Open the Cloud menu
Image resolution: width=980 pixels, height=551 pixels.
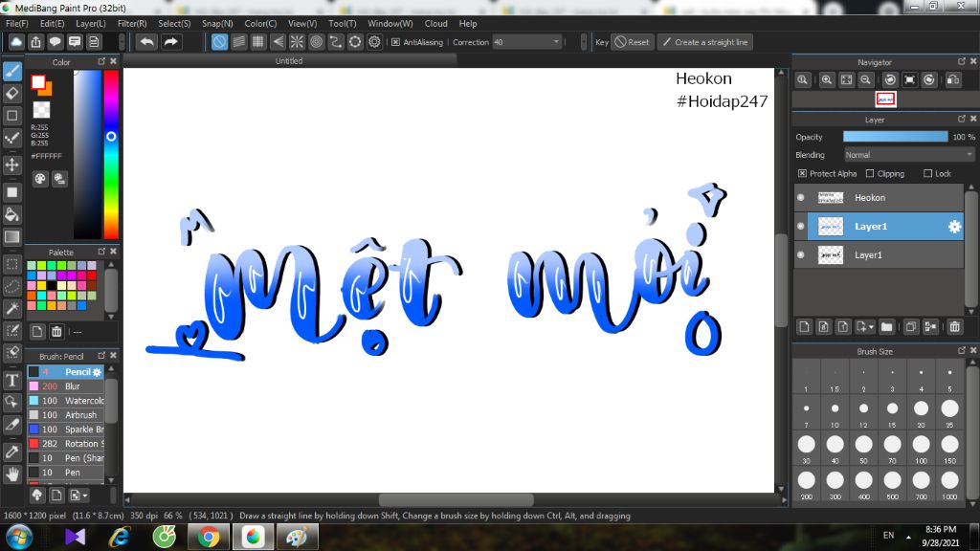[435, 23]
